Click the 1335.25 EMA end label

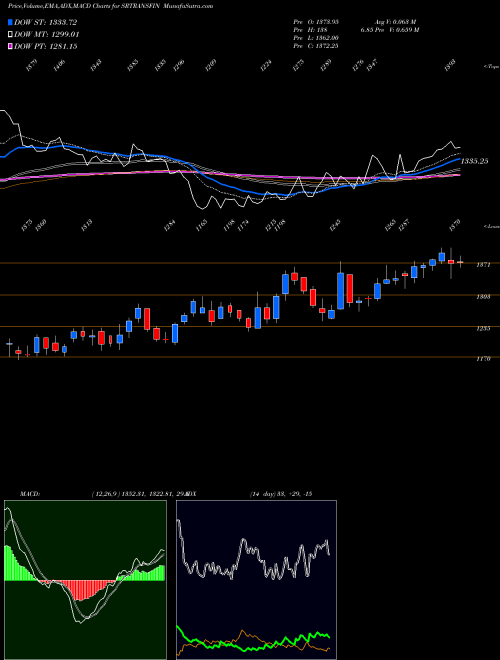point(474,161)
